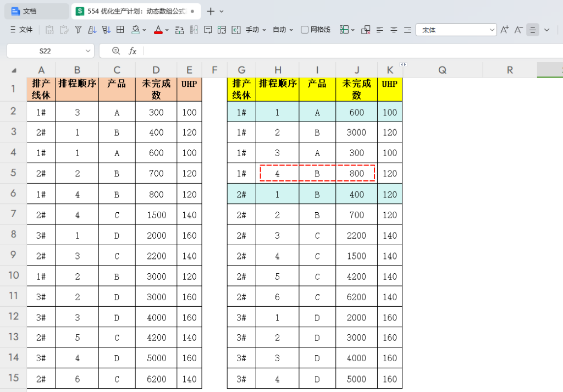
Task: Click the hidden-columns expand marker by K
Action: pos(403,65)
